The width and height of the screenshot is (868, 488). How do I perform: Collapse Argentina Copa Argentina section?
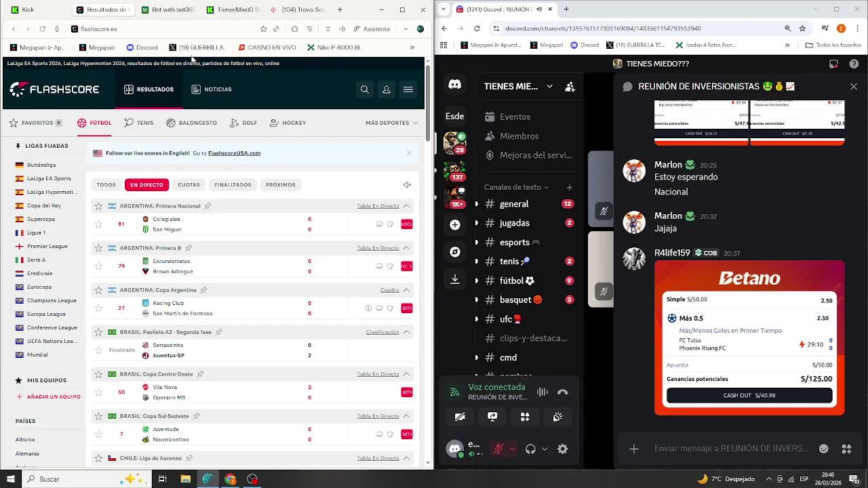pyautogui.click(x=407, y=290)
